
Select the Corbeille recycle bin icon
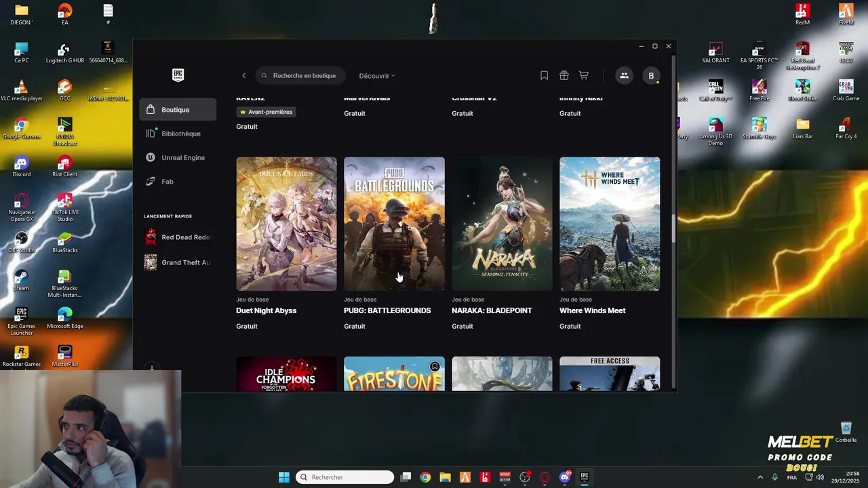(846, 432)
